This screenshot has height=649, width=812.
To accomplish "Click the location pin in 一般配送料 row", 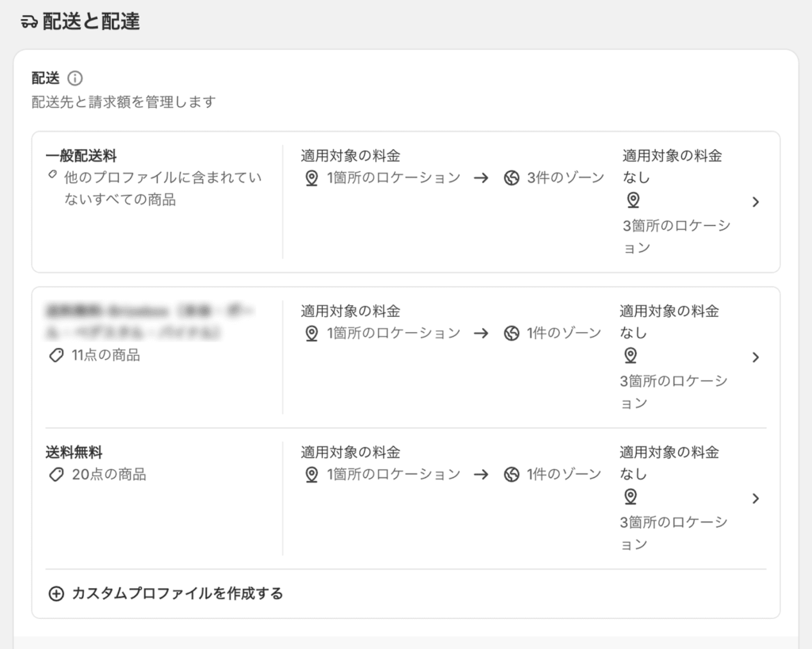I will click(312, 178).
